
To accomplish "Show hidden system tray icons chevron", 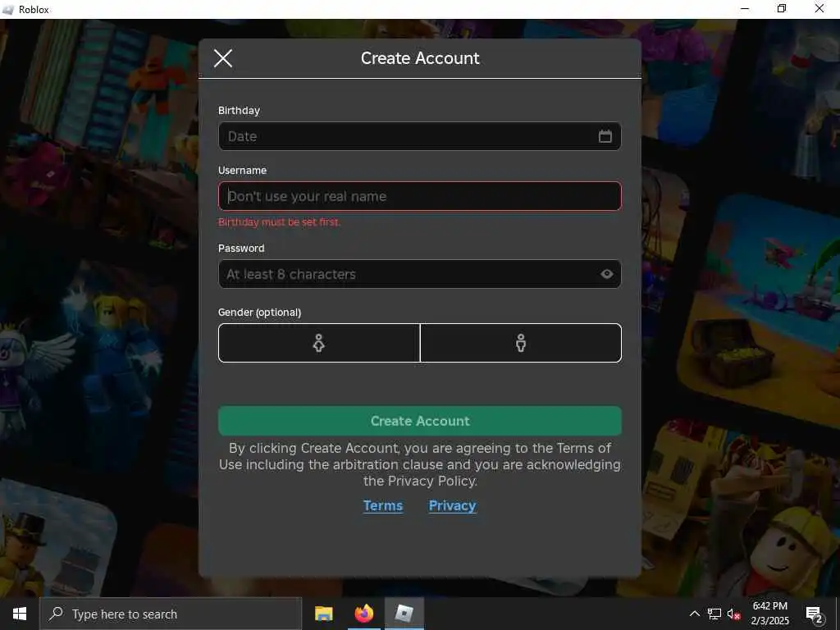I will (694, 614).
